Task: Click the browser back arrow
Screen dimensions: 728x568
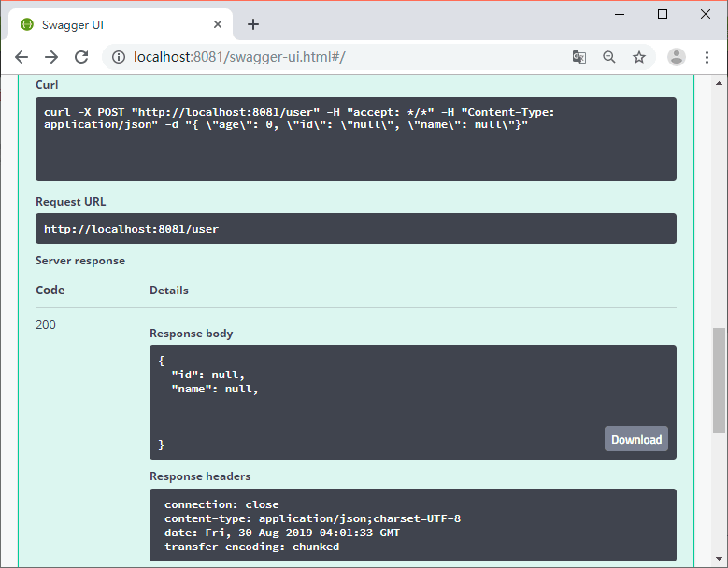Action: tap(21, 57)
